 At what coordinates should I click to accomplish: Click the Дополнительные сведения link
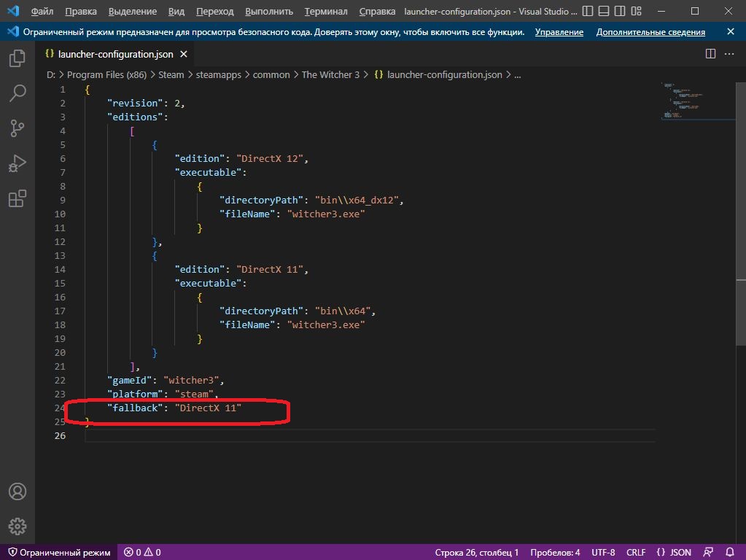pos(650,32)
